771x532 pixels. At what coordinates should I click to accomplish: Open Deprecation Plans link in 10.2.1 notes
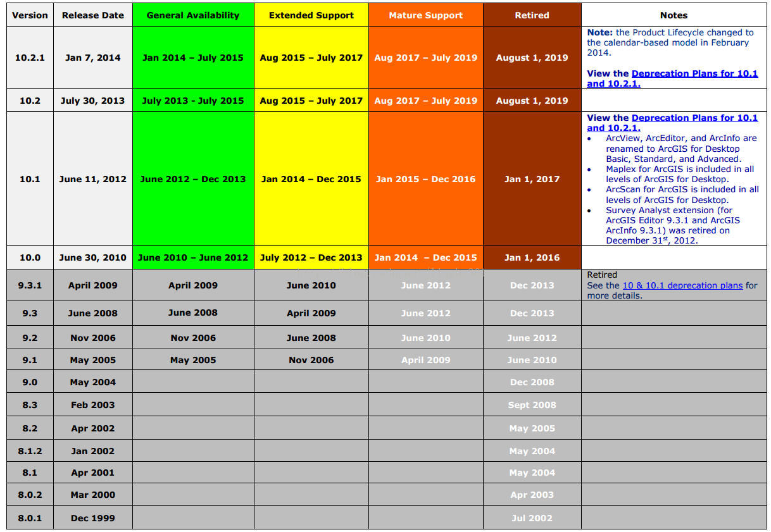click(672, 78)
